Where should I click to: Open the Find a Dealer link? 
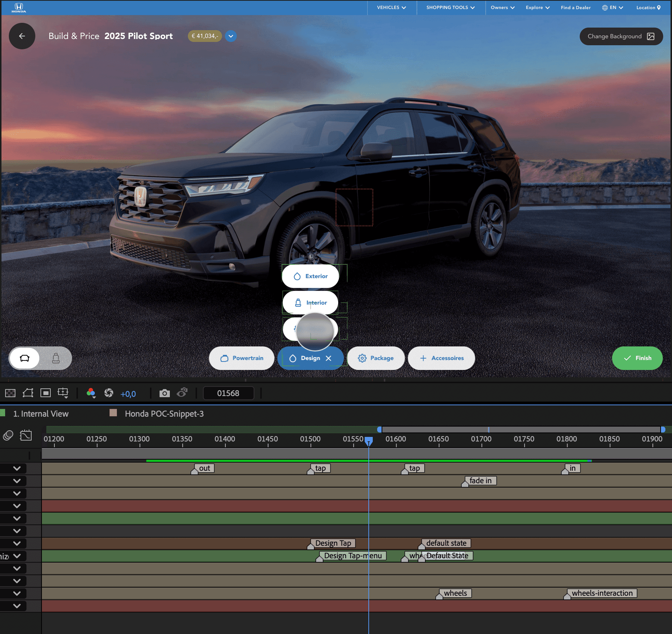[x=576, y=7]
